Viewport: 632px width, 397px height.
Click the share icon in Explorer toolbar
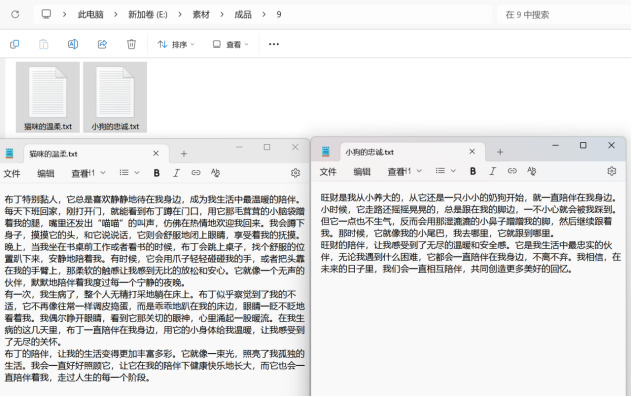click(102, 44)
